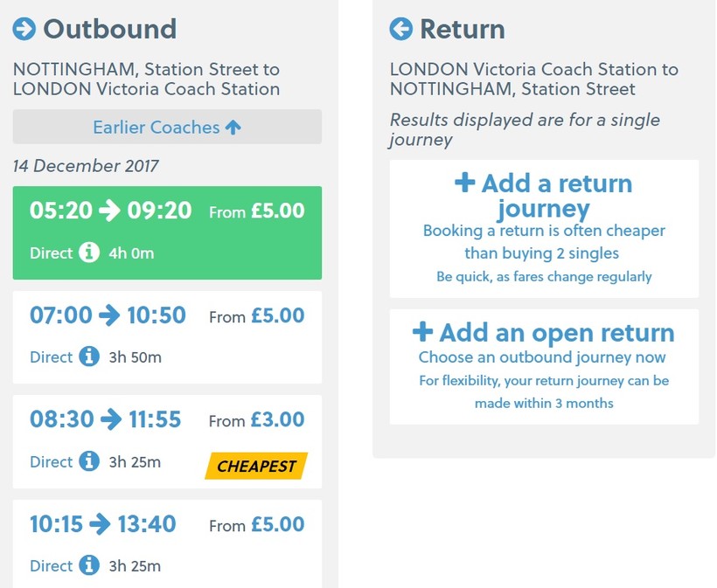Open info icon for 05:20 coach
Screen dimensions: 717x588
(x=89, y=252)
